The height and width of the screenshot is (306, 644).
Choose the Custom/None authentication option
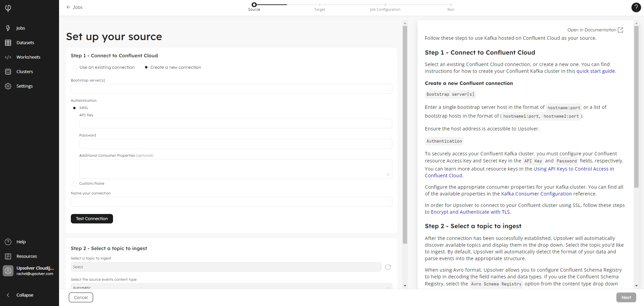click(x=75, y=184)
